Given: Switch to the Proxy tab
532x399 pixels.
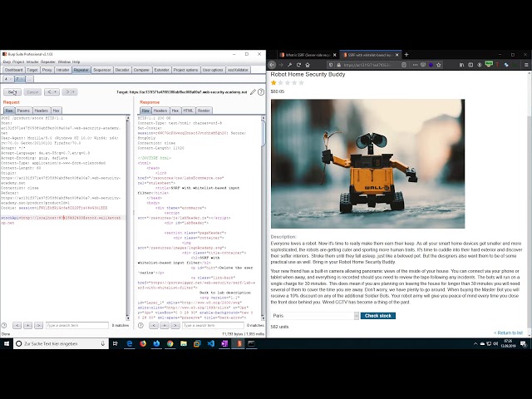Looking at the screenshot, I should [x=47, y=70].
